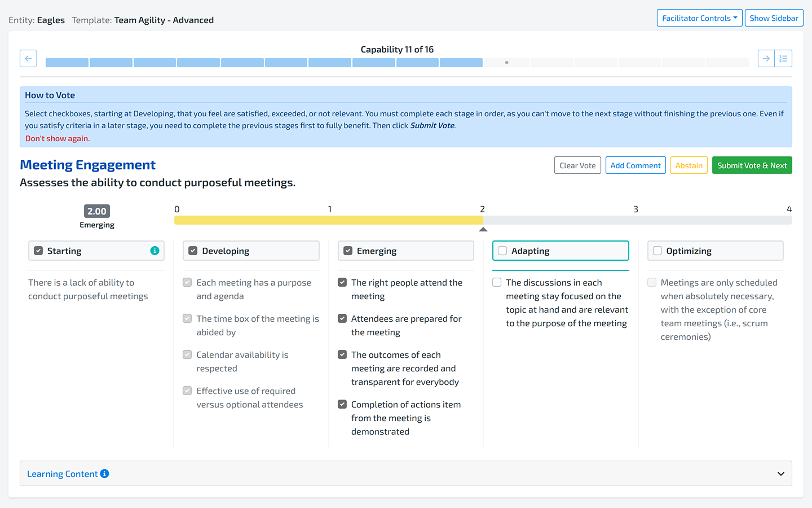The width and height of the screenshot is (812, 508).
Task: Open the Facilitator Controls dropdown
Action: point(699,18)
